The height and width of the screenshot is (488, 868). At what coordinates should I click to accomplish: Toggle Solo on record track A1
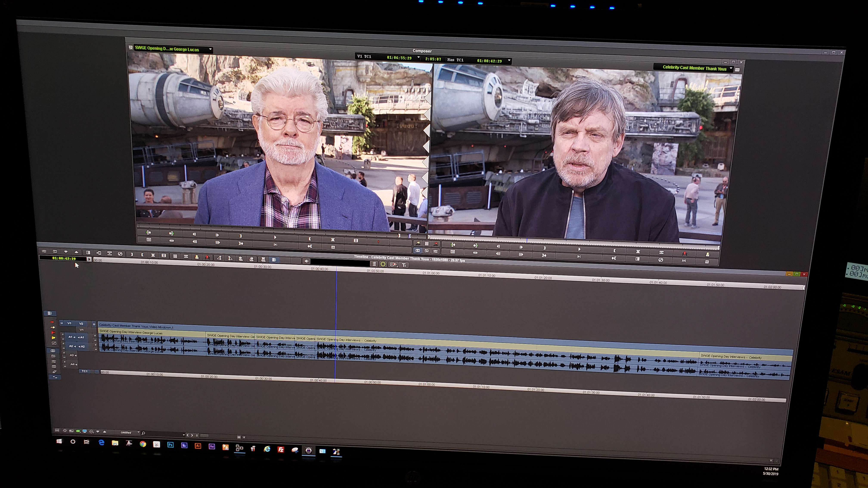pyautogui.click(x=95, y=336)
